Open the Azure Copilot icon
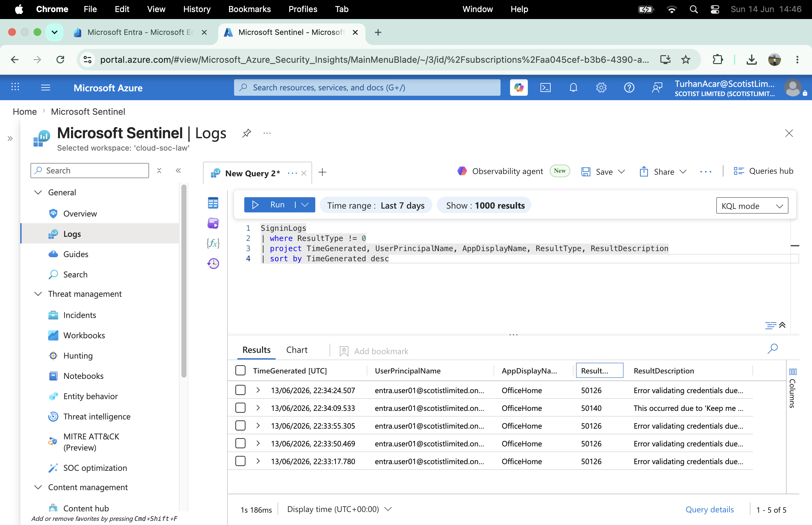 (518, 87)
